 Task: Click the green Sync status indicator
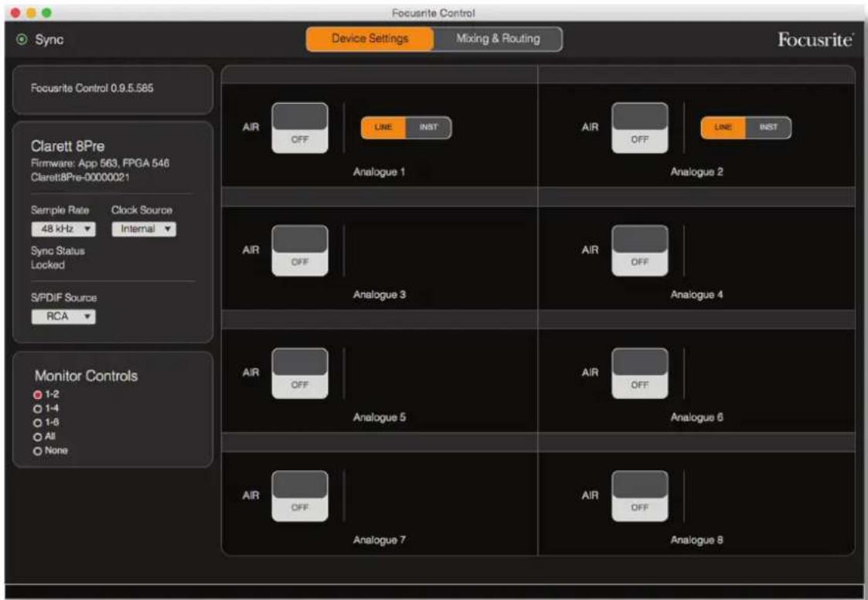tap(22, 39)
